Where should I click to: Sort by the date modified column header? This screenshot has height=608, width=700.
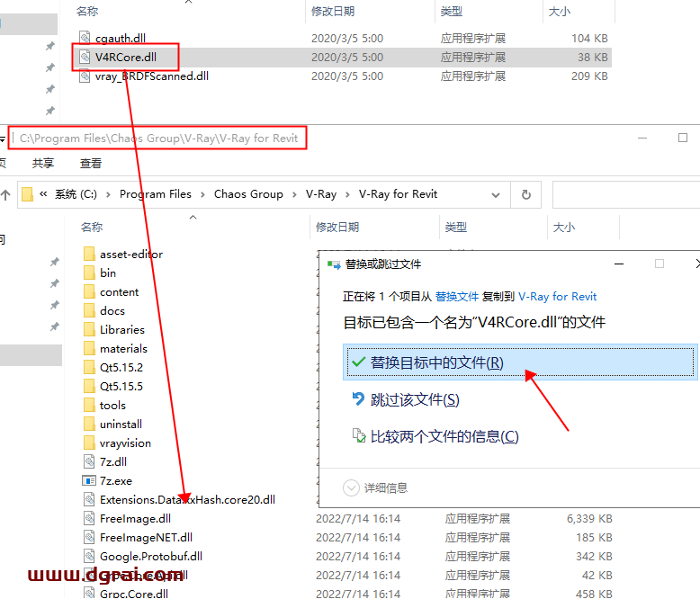coord(337,227)
